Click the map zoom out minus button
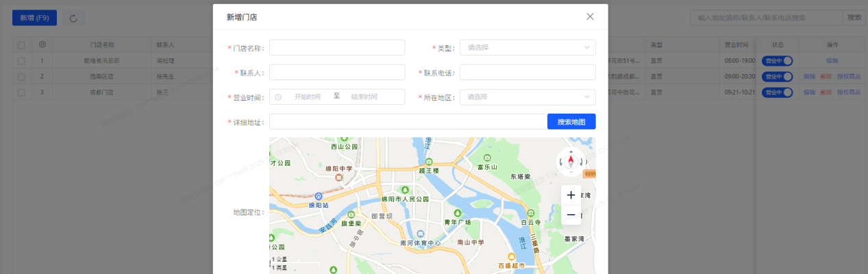Viewport: 868px width, 274px height. click(571, 215)
